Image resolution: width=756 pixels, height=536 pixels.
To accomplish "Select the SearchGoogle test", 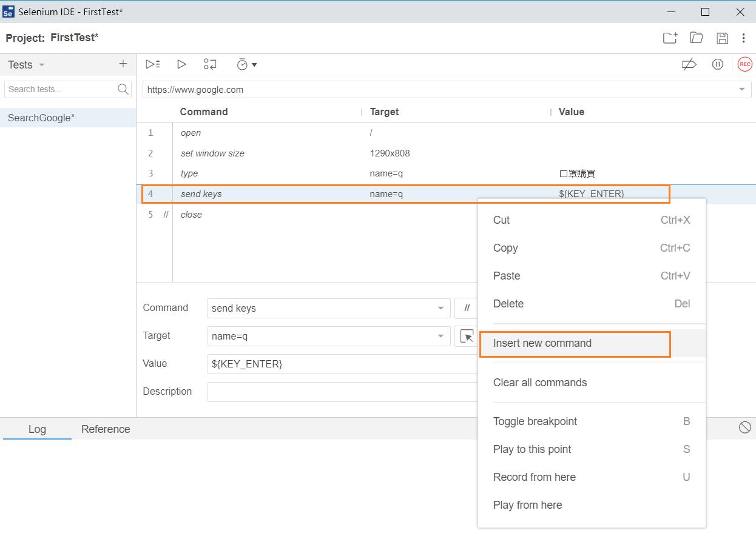I will pyautogui.click(x=68, y=118).
